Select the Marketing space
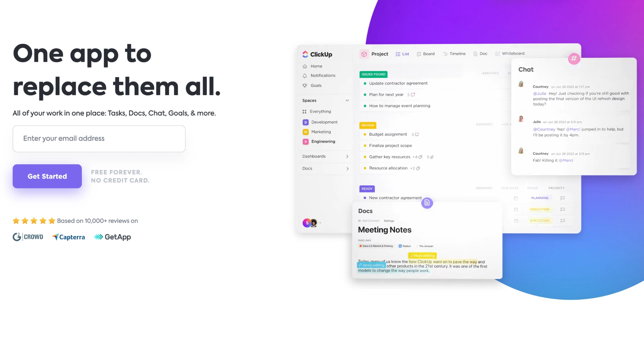Image resolution: width=644 pixels, height=354 pixels. click(321, 132)
